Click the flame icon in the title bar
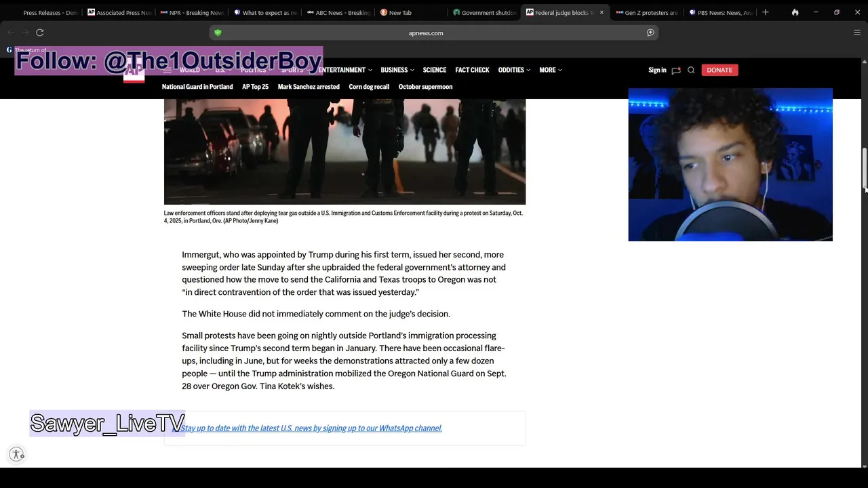This screenshot has height=488, width=868. pos(795,12)
